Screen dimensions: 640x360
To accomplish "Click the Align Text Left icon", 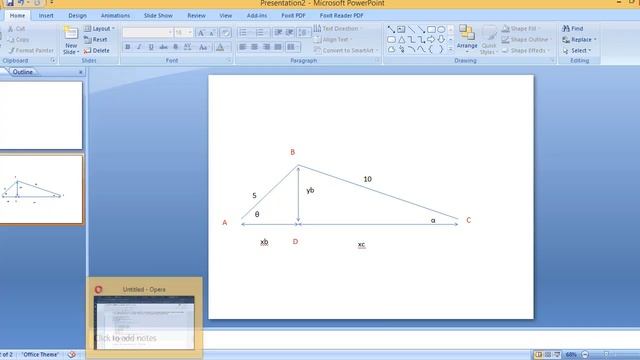I will click(x=242, y=47).
